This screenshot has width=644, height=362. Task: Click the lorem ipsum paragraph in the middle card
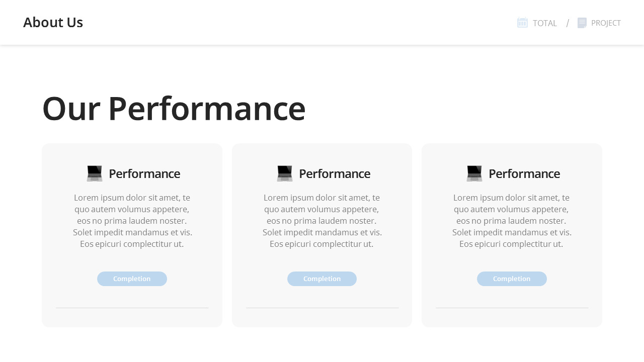(x=322, y=221)
